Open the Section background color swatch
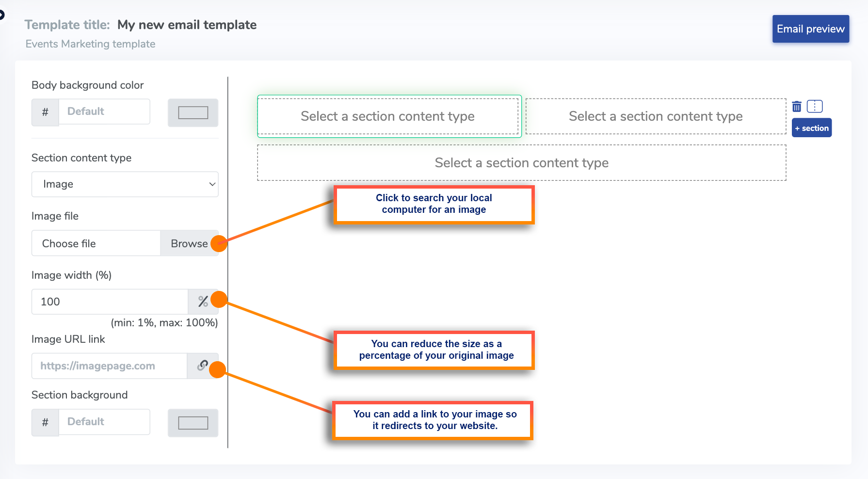The height and width of the screenshot is (479, 868). click(x=193, y=423)
